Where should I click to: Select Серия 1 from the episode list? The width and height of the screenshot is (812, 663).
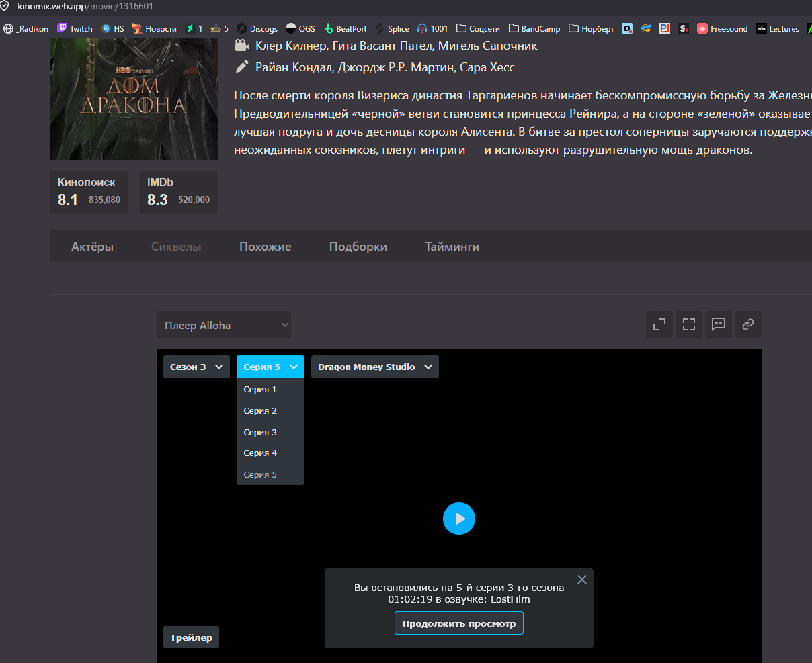click(x=270, y=390)
